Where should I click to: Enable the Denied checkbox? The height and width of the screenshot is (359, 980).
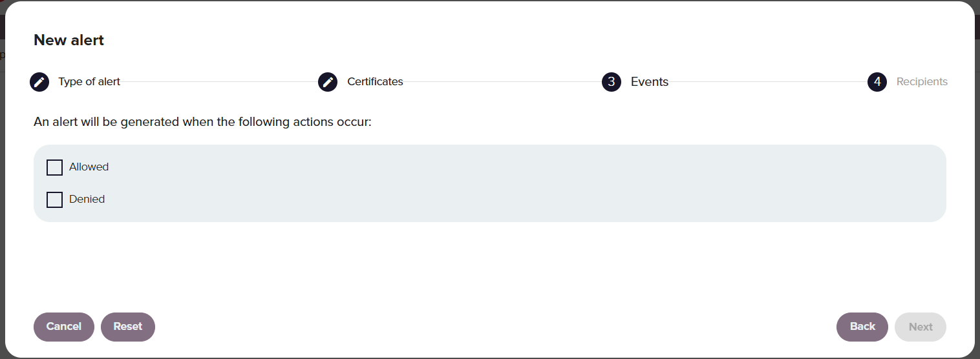point(54,200)
